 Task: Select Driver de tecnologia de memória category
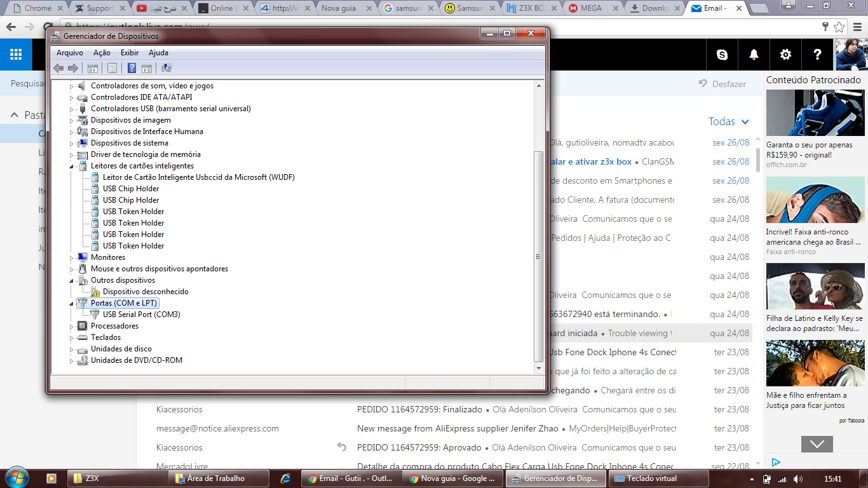146,154
